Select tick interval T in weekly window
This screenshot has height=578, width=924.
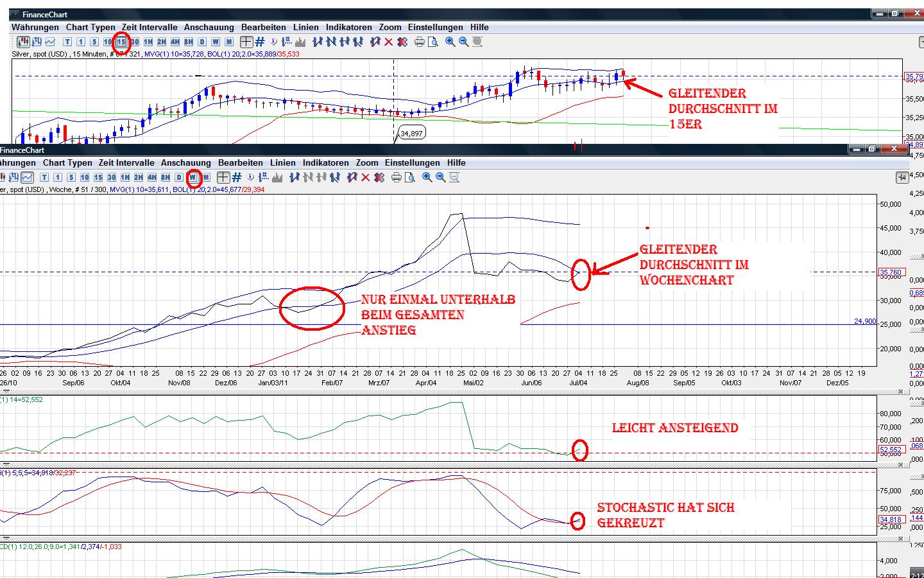click(x=44, y=177)
